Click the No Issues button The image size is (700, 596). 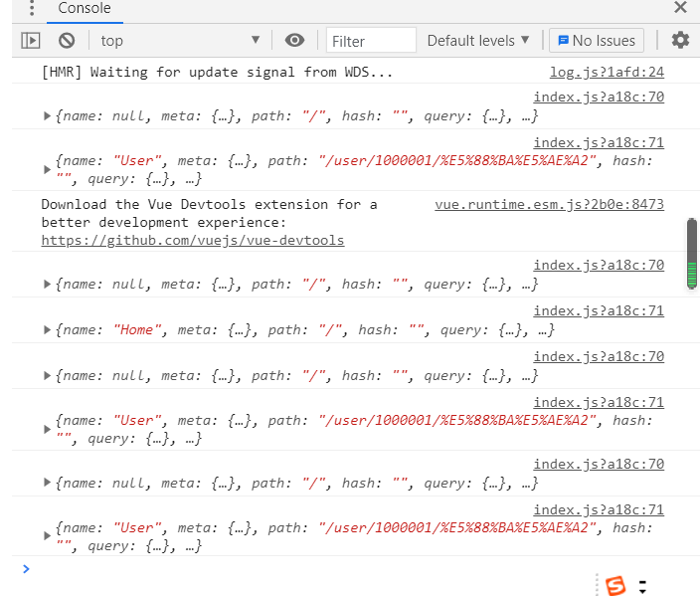[x=597, y=41]
